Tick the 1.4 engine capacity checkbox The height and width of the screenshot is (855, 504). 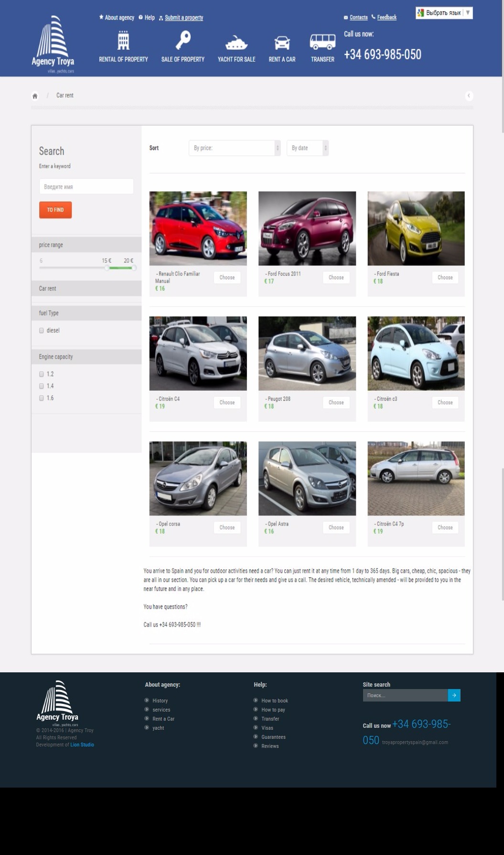point(42,386)
